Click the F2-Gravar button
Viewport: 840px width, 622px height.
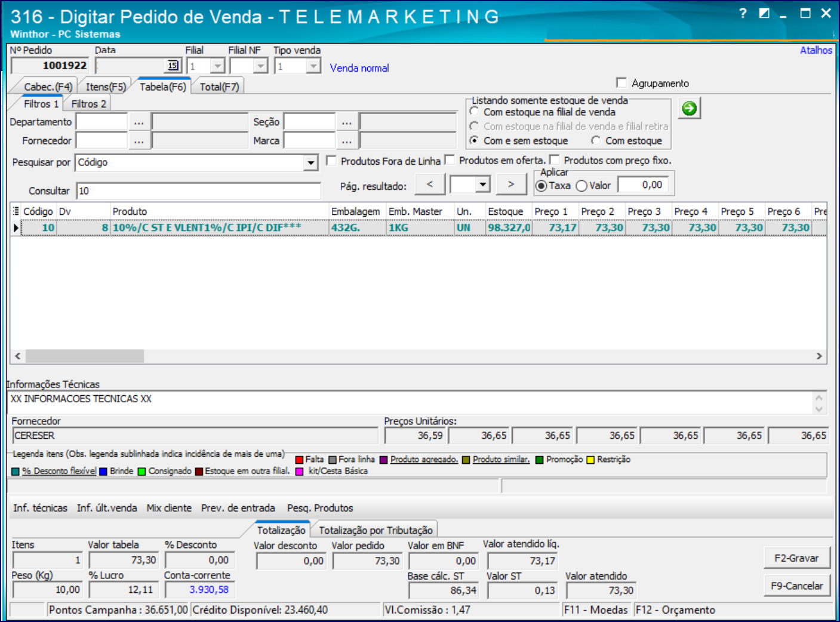point(796,558)
